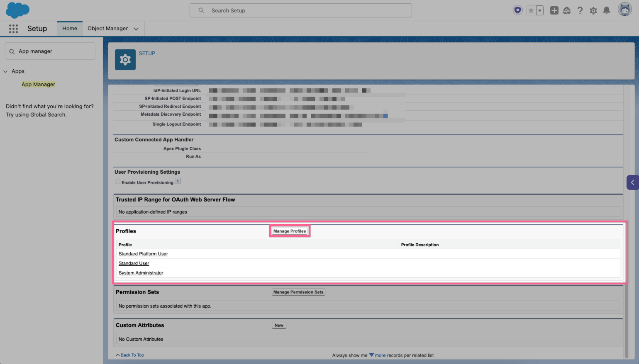This screenshot has height=364, width=639.
Task: Open the Einstein assistant icon
Action: click(517, 10)
